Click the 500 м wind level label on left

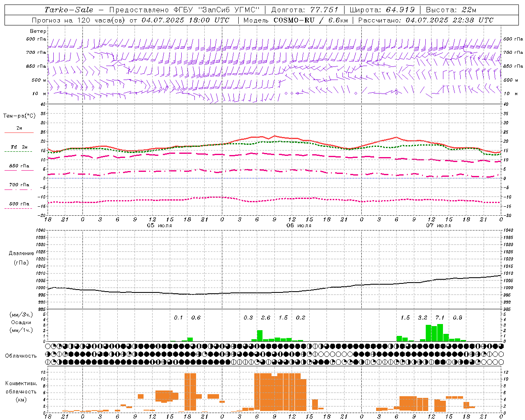[39, 80]
